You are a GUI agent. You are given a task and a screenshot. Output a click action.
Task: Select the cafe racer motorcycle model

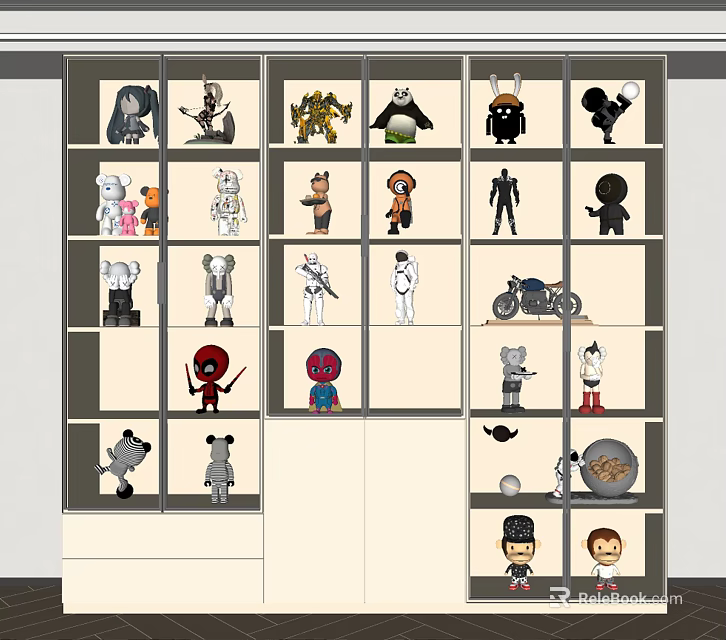[537, 298]
